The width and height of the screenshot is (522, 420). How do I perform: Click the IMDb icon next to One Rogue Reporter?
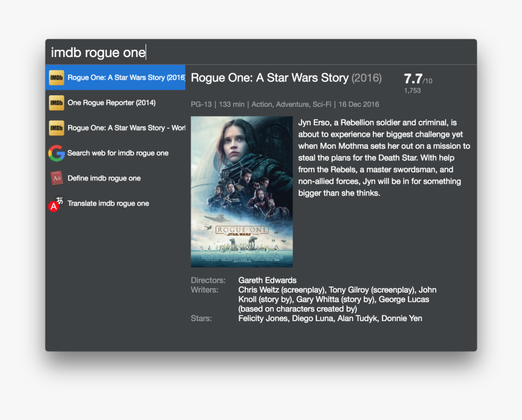pyautogui.click(x=56, y=103)
